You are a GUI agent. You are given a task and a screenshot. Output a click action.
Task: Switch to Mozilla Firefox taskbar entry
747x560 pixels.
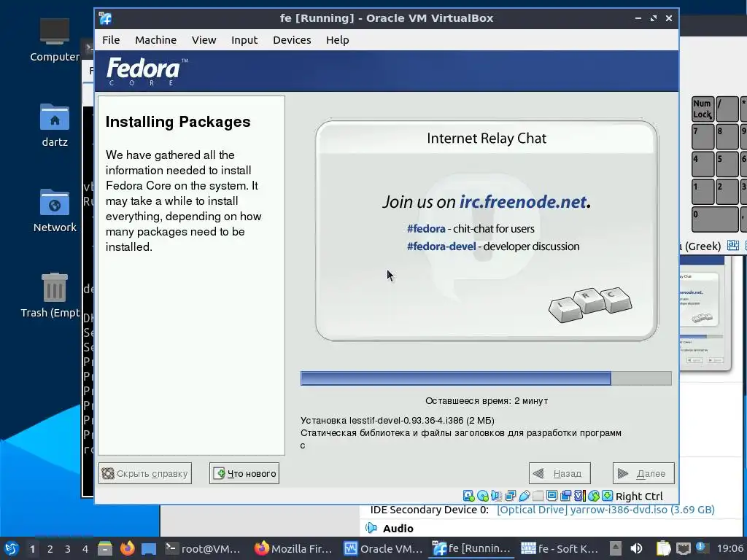293,548
